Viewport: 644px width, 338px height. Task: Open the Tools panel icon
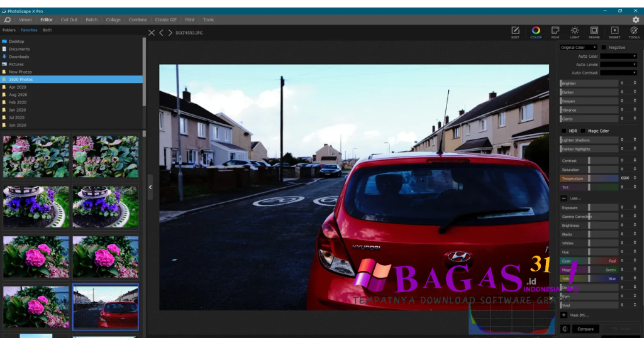634,32
